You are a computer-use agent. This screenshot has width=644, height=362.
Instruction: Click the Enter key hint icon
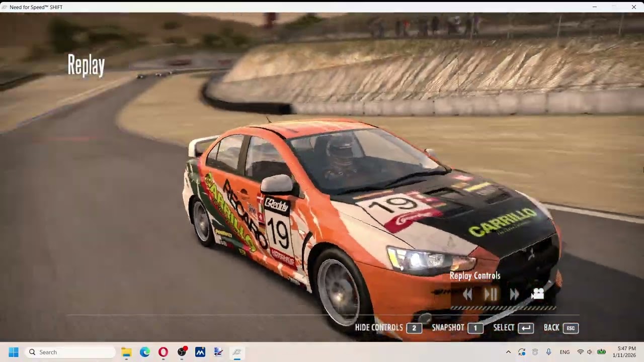(525, 328)
